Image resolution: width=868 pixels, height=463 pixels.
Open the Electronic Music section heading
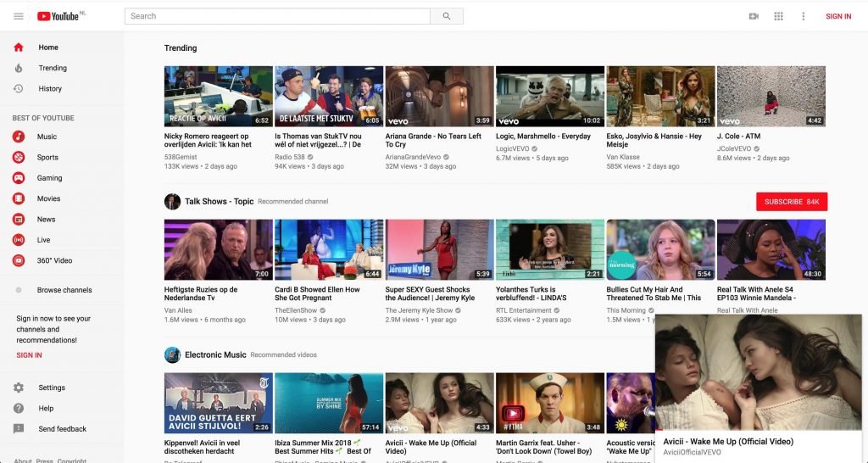point(215,355)
